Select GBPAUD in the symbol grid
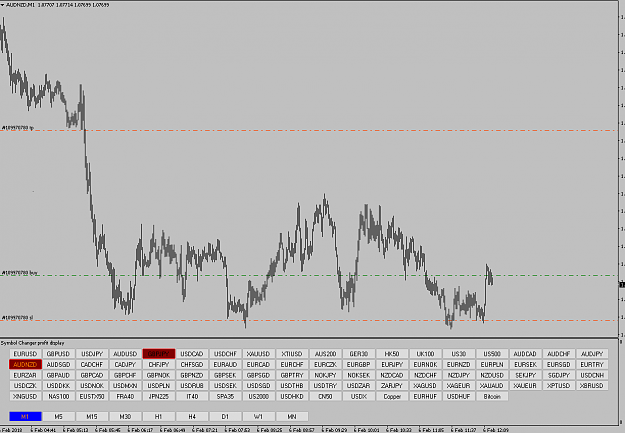This screenshot has height=433, width=625. coord(58,375)
